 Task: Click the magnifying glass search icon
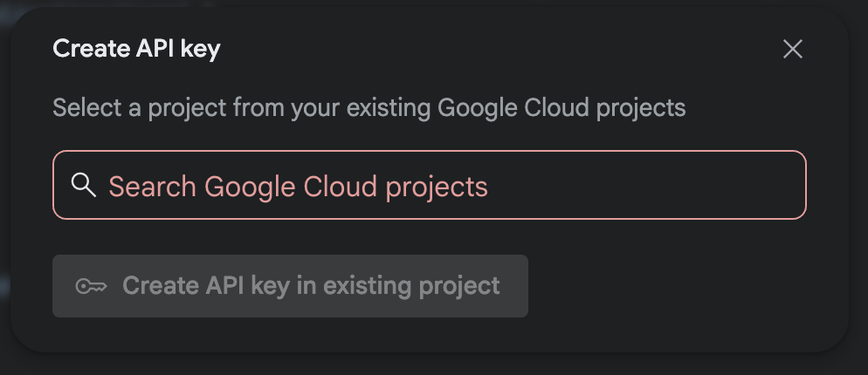84,185
